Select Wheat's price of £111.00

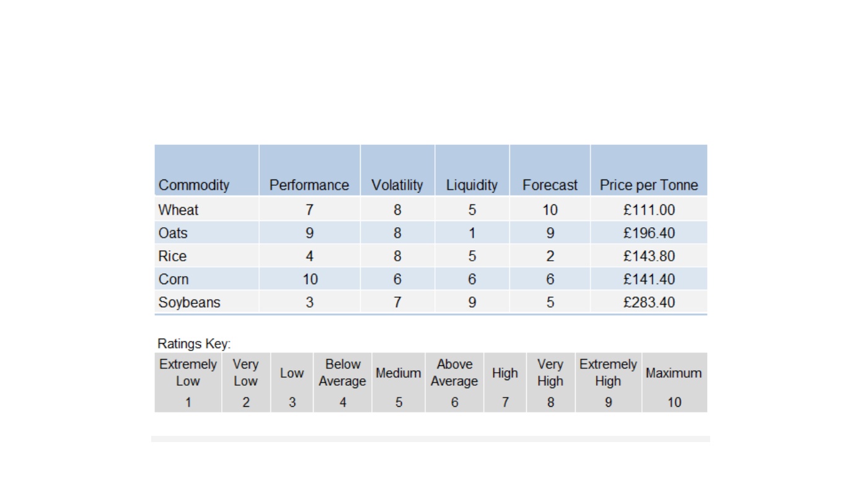coord(649,210)
